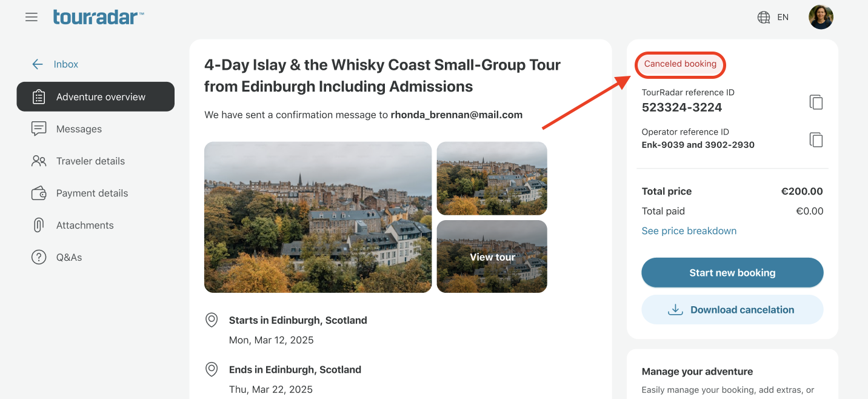Expand See price breakdown

pos(689,230)
